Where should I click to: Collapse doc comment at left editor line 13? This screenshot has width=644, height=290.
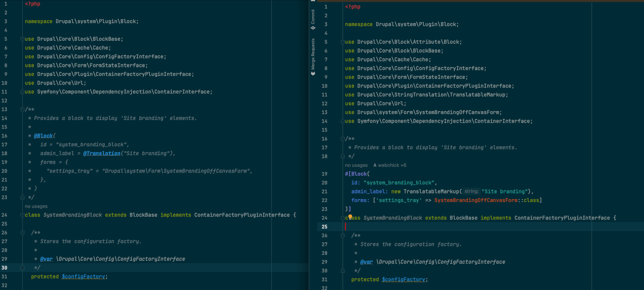click(x=22, y=109)
